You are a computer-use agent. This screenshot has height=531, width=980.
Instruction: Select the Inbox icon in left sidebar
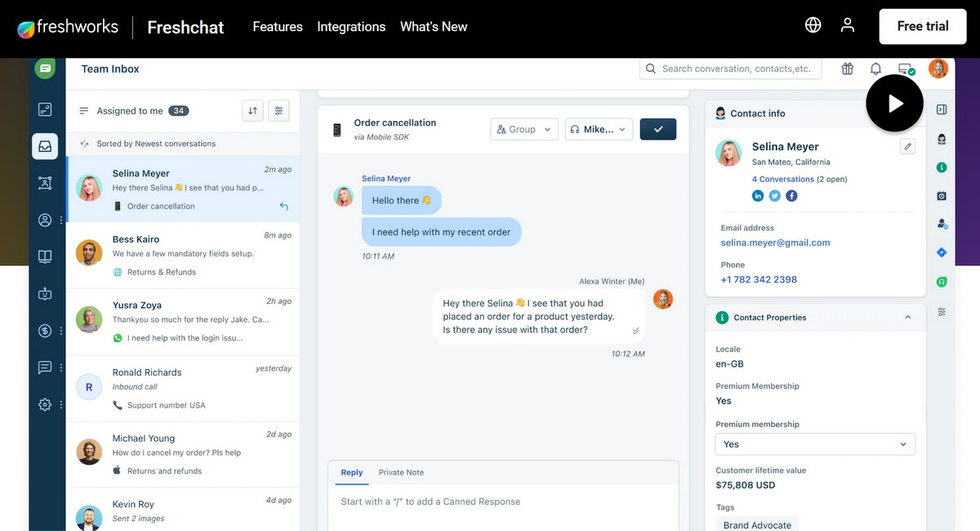[45, 146]
